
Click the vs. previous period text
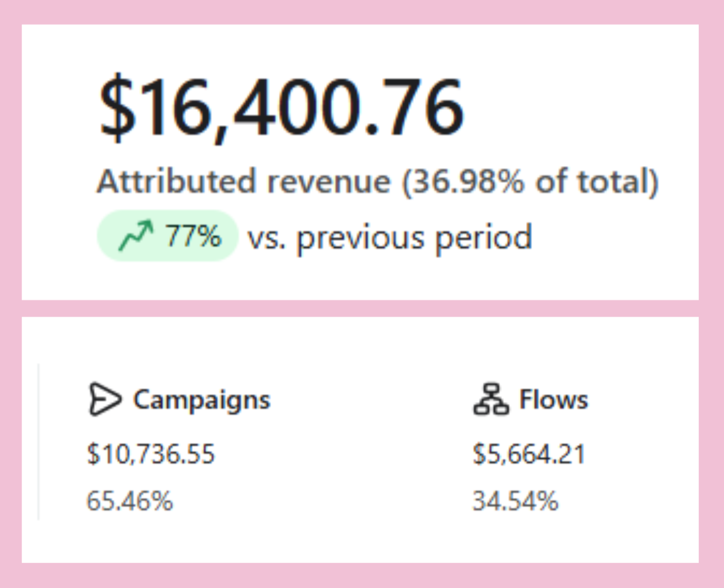pos(390,237)
